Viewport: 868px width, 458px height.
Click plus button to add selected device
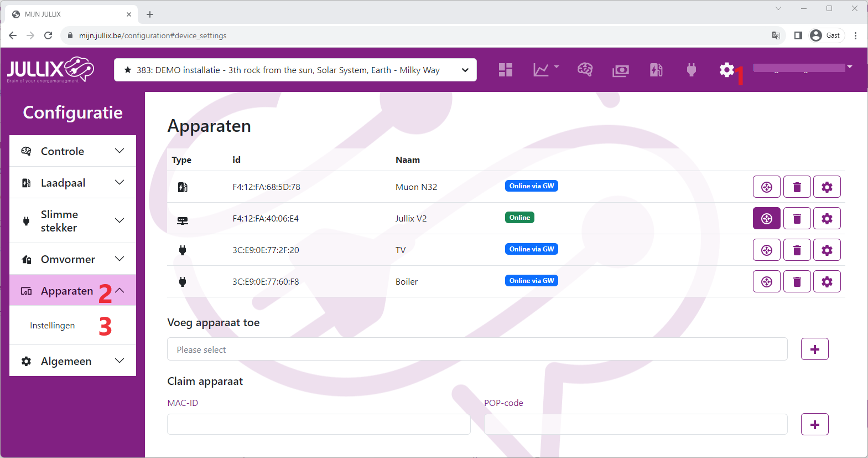click(814, 349)
